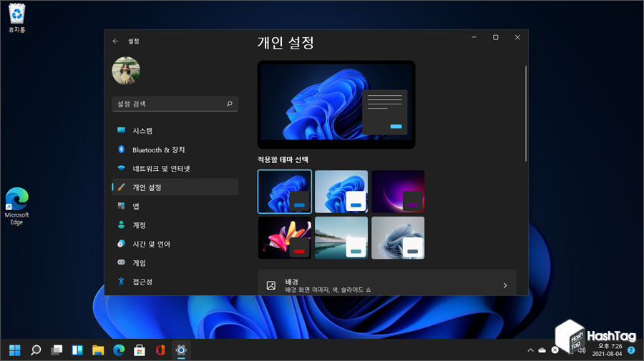This screenshot has width=644, height=361.
Task: Open Task View on taskbar
Action: (57, 350)
